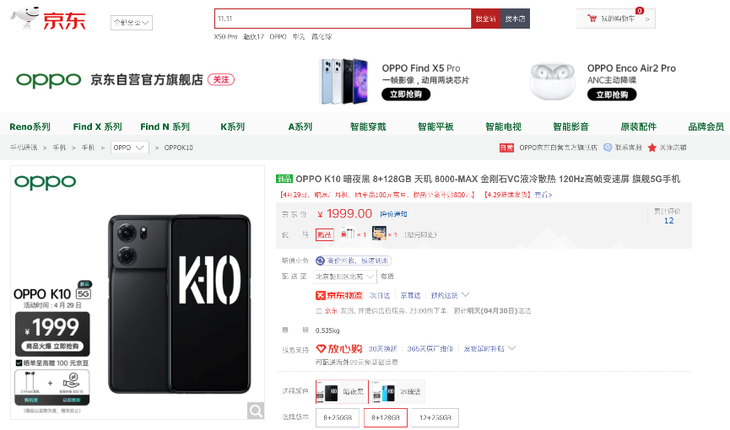Screen dimensions: 730x430
Task: Open the delivery address region dropdown
Action: tap(344, 276)
